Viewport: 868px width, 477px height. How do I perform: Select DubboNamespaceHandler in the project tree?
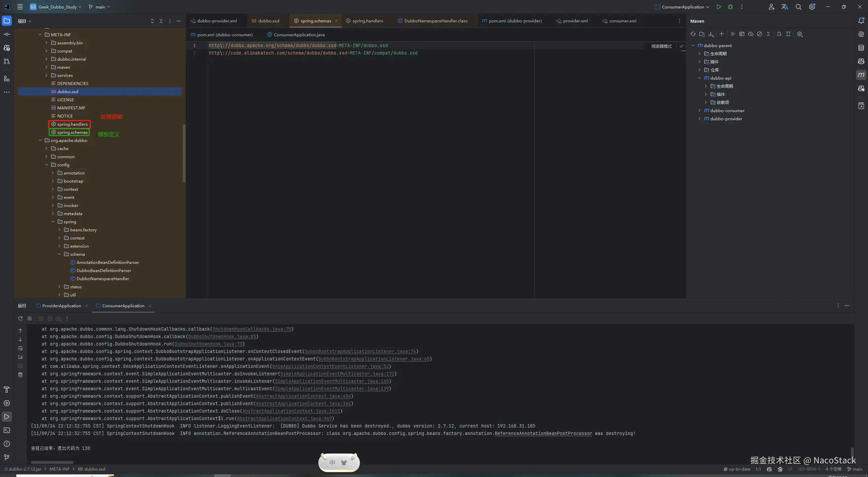point(102,278)
